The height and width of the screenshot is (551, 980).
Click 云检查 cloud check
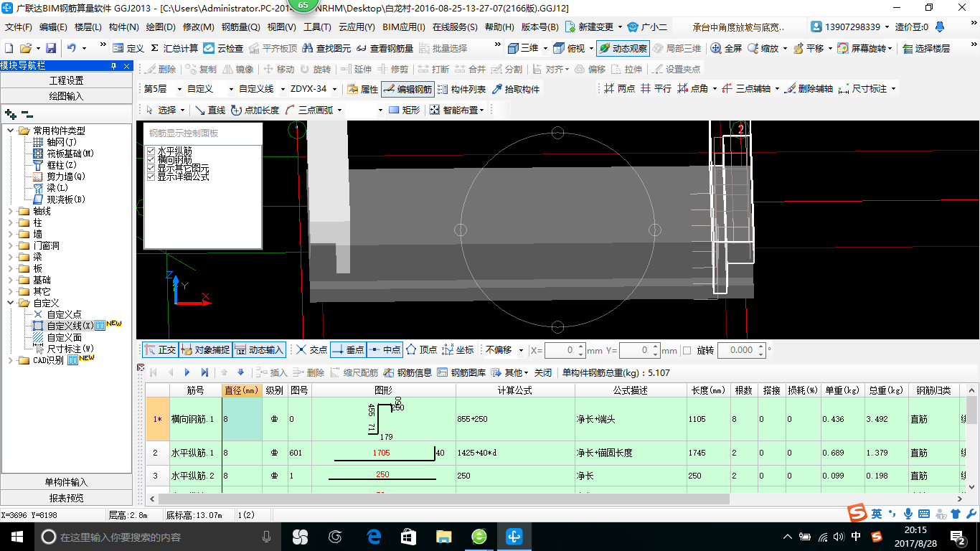tap(223, 48)
